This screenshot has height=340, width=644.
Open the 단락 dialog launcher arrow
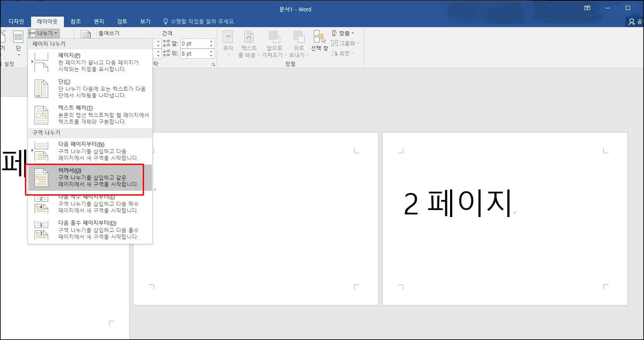point(214,65)
